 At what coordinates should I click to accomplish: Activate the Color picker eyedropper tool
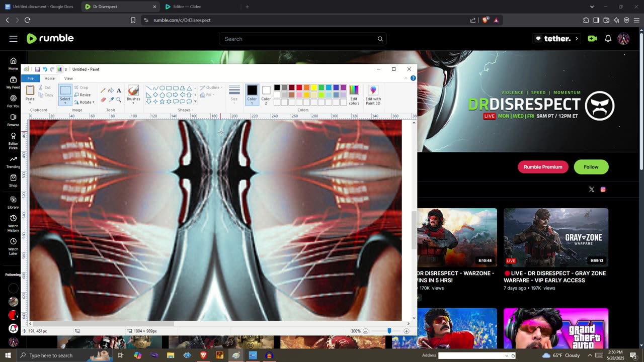coord(111,100)
